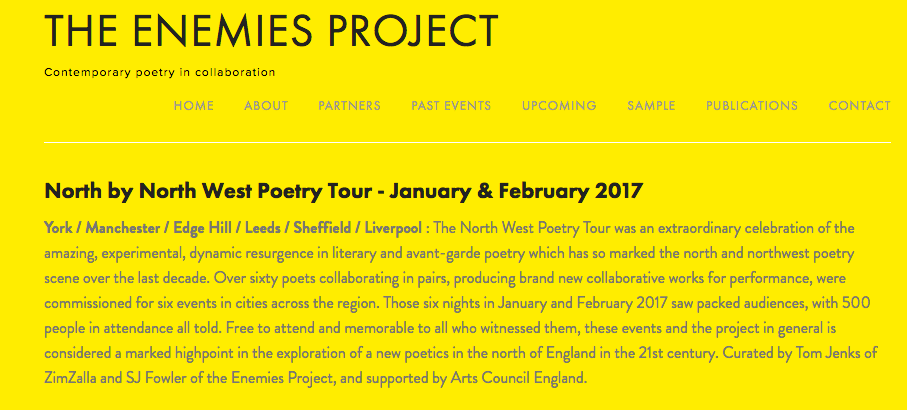Open the HOME navigation item
This screenshot has width=907, height=410.
click(x=193, y=106)
